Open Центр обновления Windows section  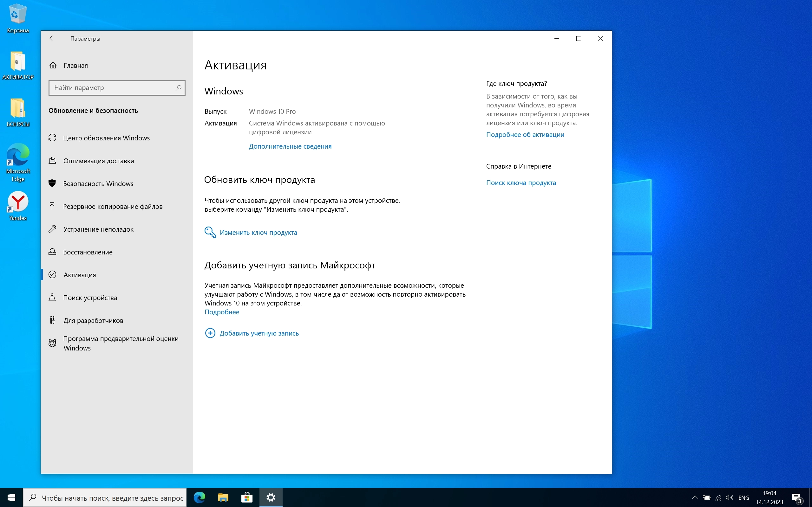point(106,138)
